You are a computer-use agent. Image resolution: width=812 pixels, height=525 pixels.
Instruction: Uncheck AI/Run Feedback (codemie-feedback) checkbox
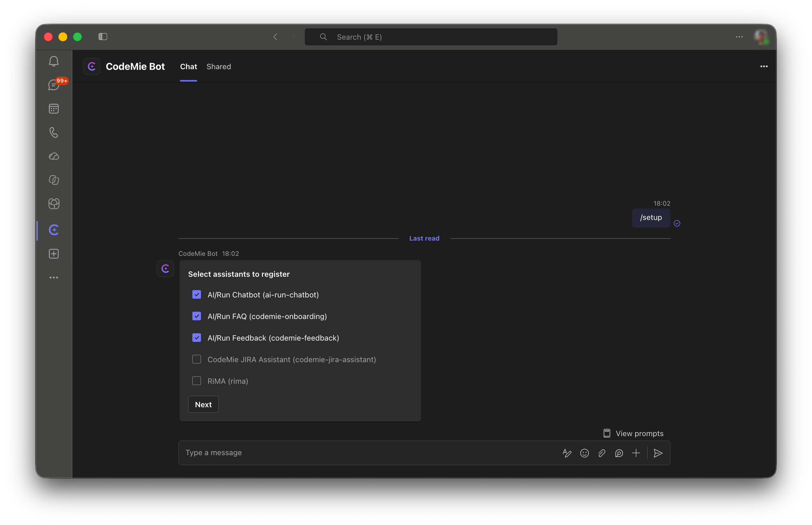196,337
